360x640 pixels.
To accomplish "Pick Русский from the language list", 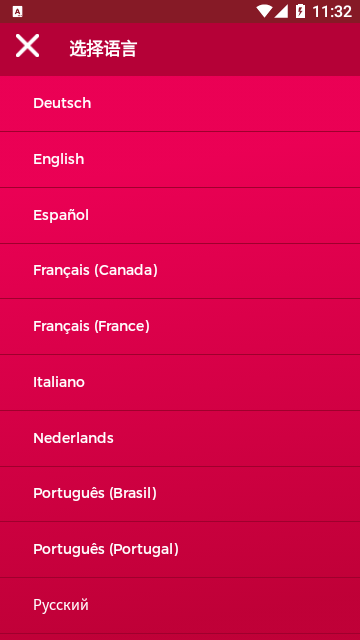I will 180,605.
